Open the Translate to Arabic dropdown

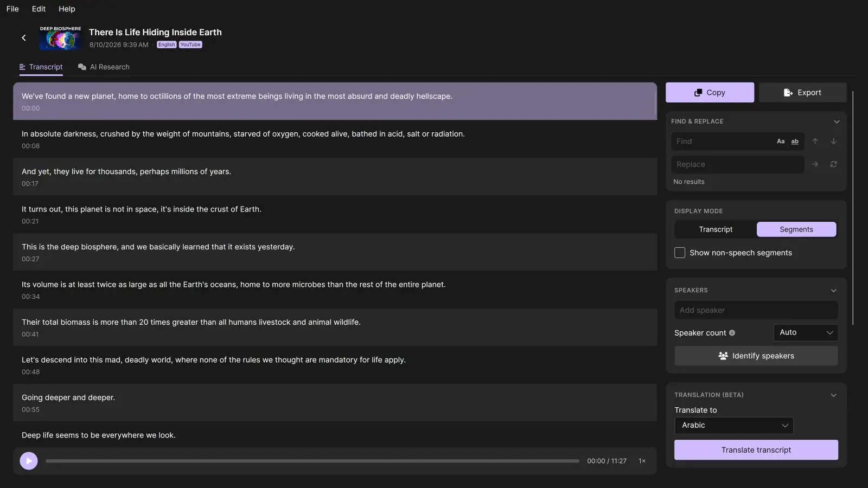(x=734, y=426)
